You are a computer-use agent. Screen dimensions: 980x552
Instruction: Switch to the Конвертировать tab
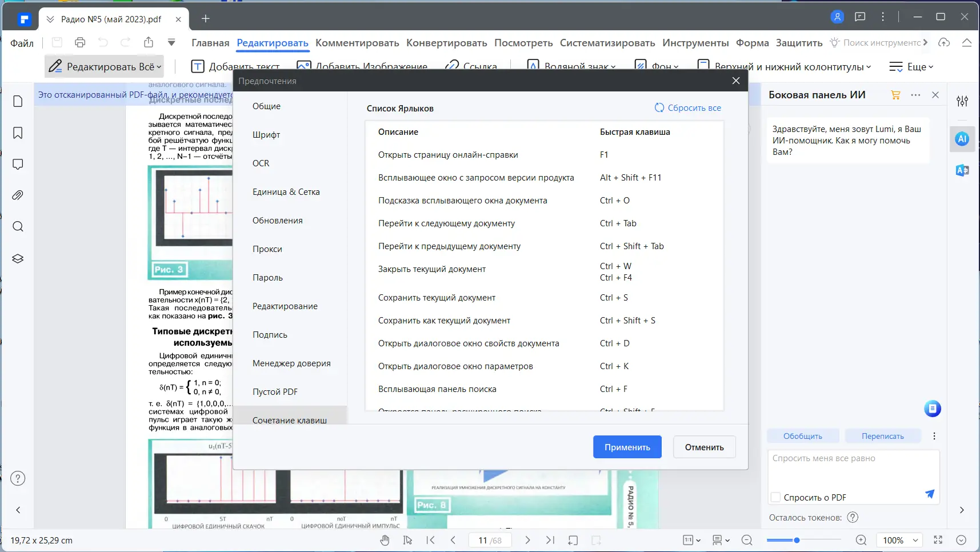point(447,43)
